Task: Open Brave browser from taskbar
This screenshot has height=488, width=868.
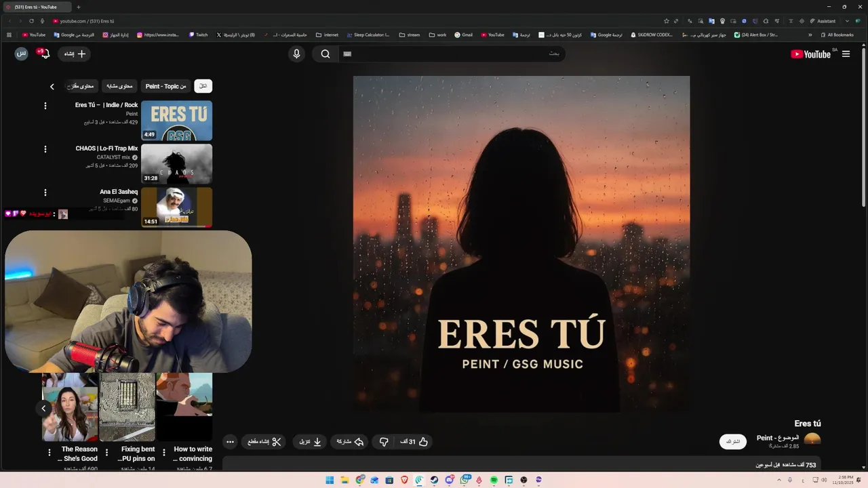Action: pyautogui.click(x=404, y=480)
